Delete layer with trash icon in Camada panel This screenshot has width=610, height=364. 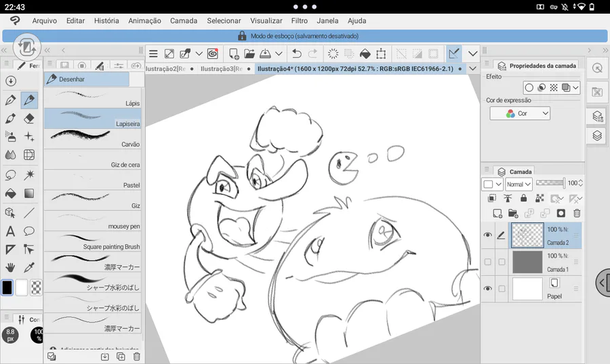click(577, 213)
